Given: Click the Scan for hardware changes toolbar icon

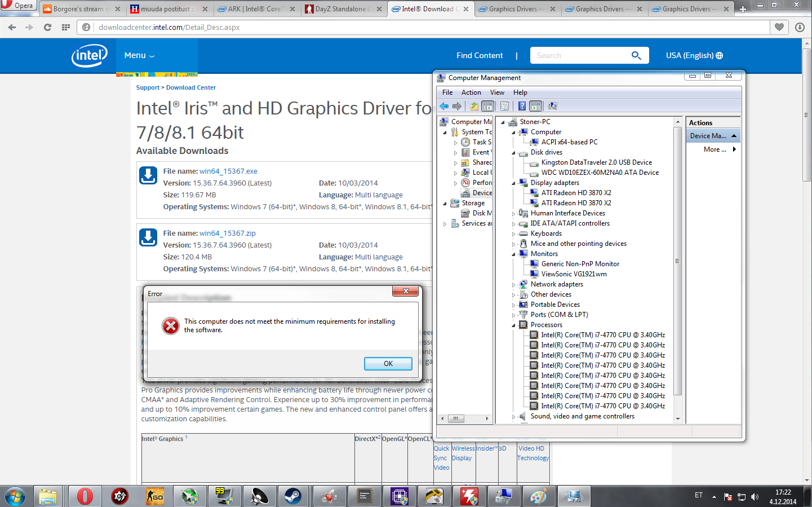Looking at the screenshot, I should pyautogui.click(x=553, y=106).
